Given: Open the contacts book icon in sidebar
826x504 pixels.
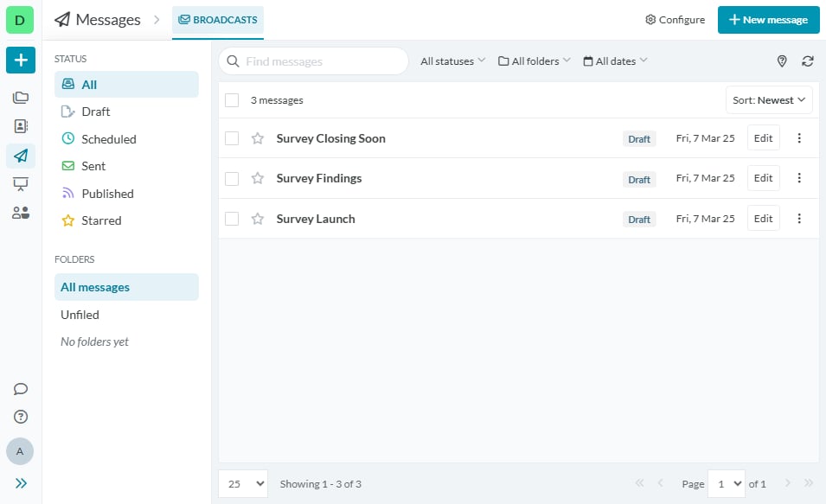Looking at the screenshot, I should coord(21,126).
